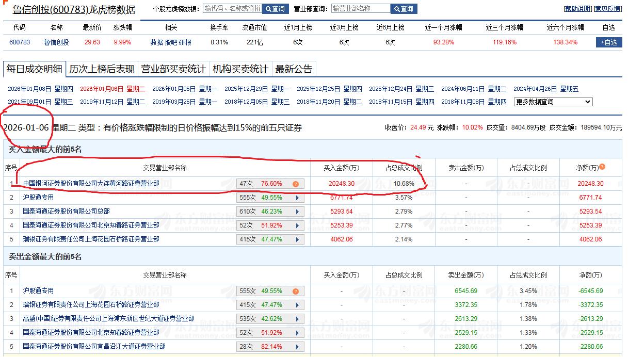Screen dimensions: 644x357
Task: Open buy-list 国泰海通北京知春路证券营业部 link
Action: coord(91,225)
